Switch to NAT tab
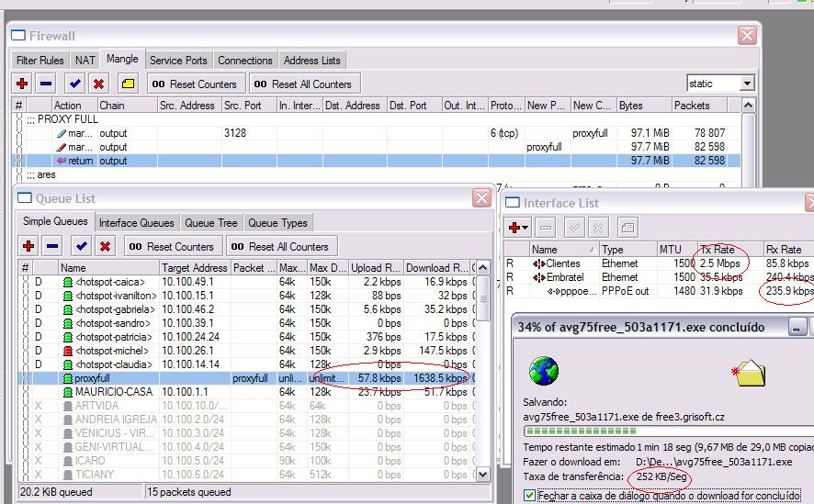Image resolution: width=814 pixels, height=504 pixels. (85, 61)
